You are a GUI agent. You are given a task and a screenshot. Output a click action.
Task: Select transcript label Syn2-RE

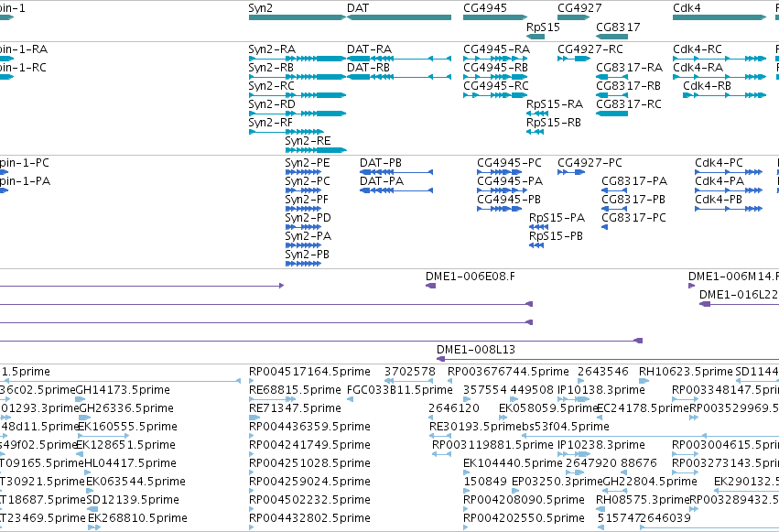(308, 142)
